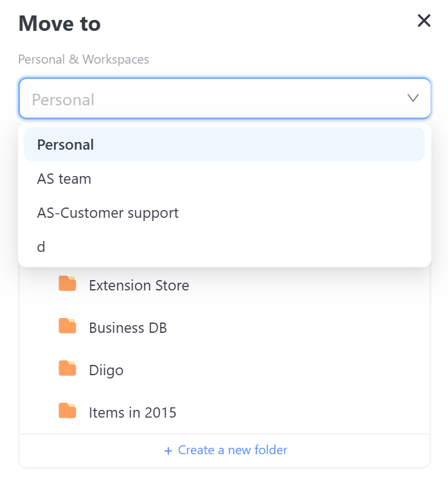Choose AS team workspace option
Viewport: 448px width, 478px height.
[224, 179]
